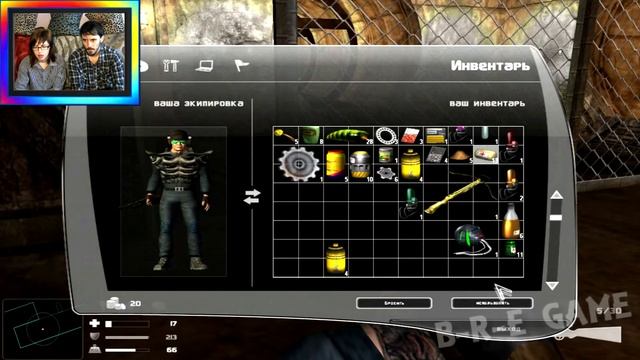Select the purple-topped device item
The width and height of the screenshot is (640, 360).
pyautogui.click(x=461, y=136)
